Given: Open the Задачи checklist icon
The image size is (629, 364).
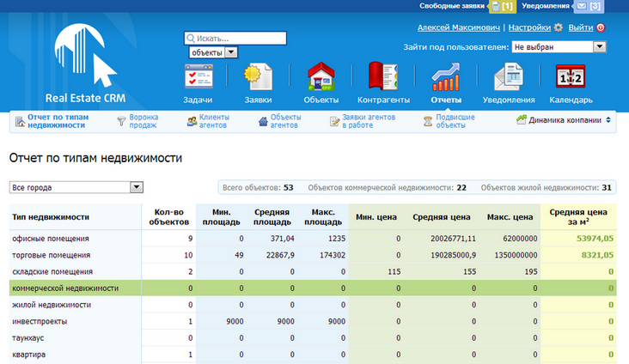Looking at the screenshot, I should point(198,76).
